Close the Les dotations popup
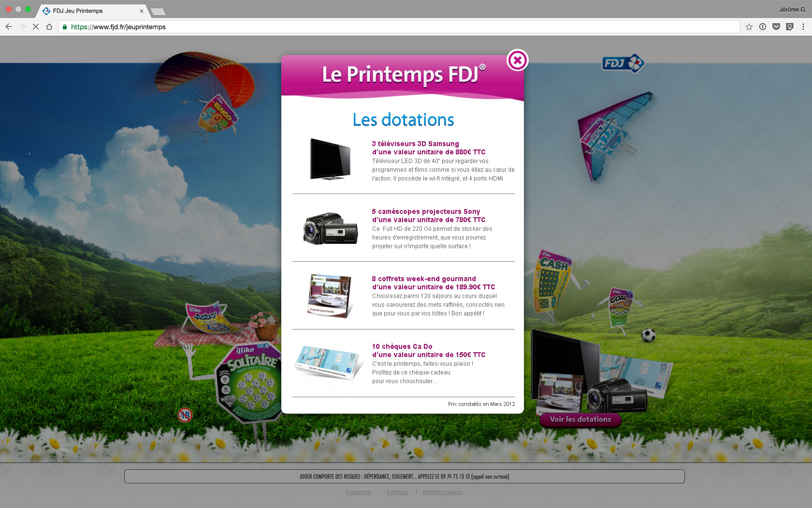Screen dimensions: 812x508 click(x=517, y=60)
